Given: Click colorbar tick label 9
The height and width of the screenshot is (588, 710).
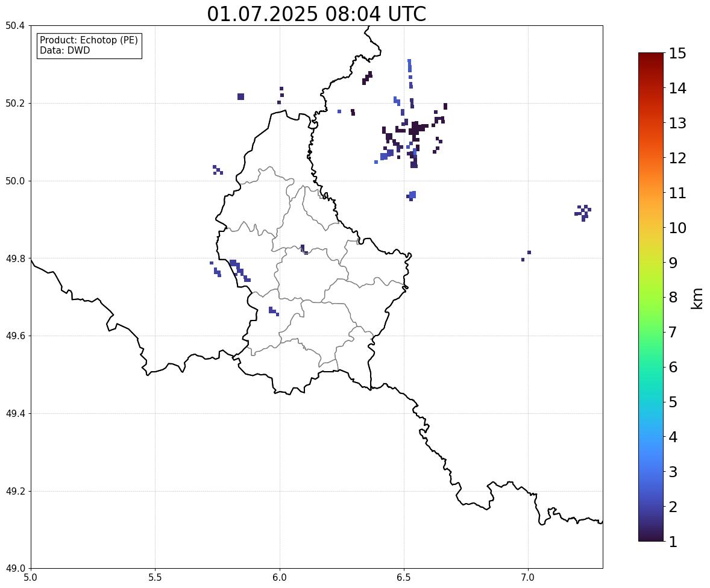Looking at the screenshot, I should [673, 263].
